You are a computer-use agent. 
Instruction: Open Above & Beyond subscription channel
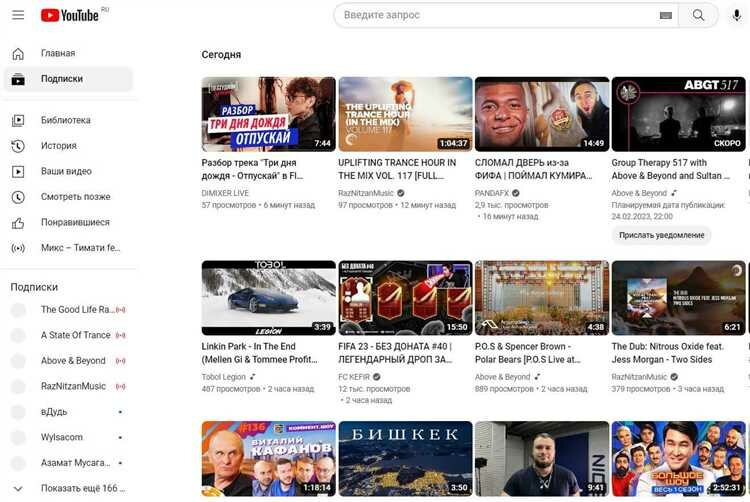click(73, 361)
